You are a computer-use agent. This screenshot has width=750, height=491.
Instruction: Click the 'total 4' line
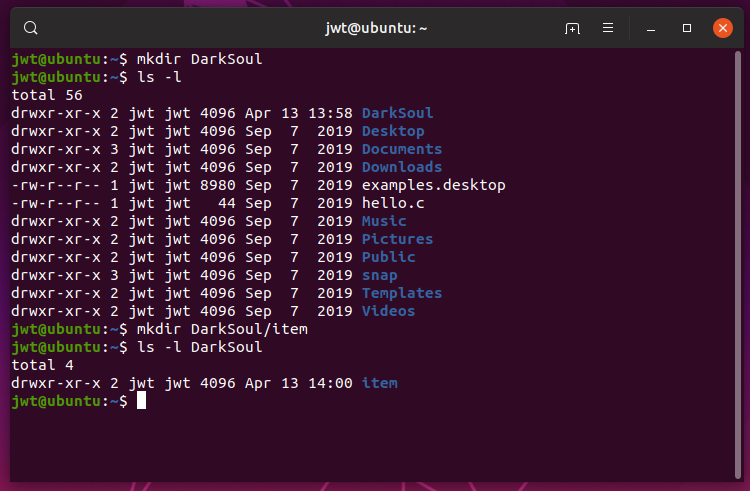pos(43,365)
